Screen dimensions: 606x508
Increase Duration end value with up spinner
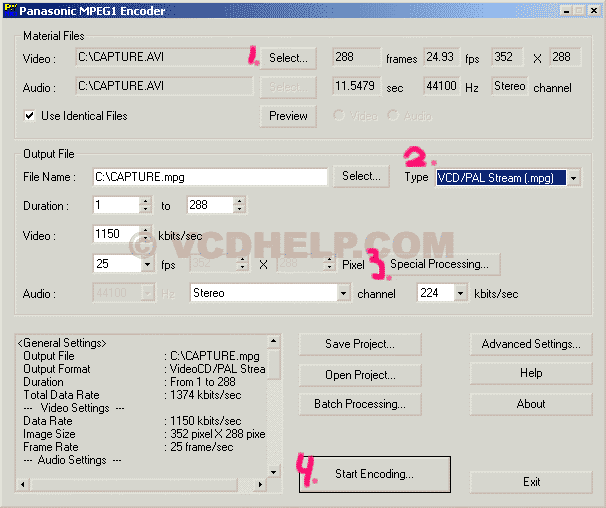(240, 201)
